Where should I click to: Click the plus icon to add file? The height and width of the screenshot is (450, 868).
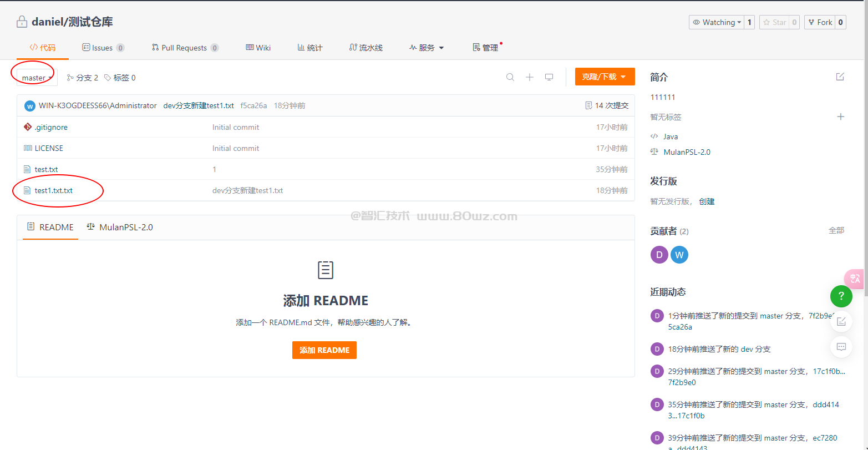click(530, 77)
